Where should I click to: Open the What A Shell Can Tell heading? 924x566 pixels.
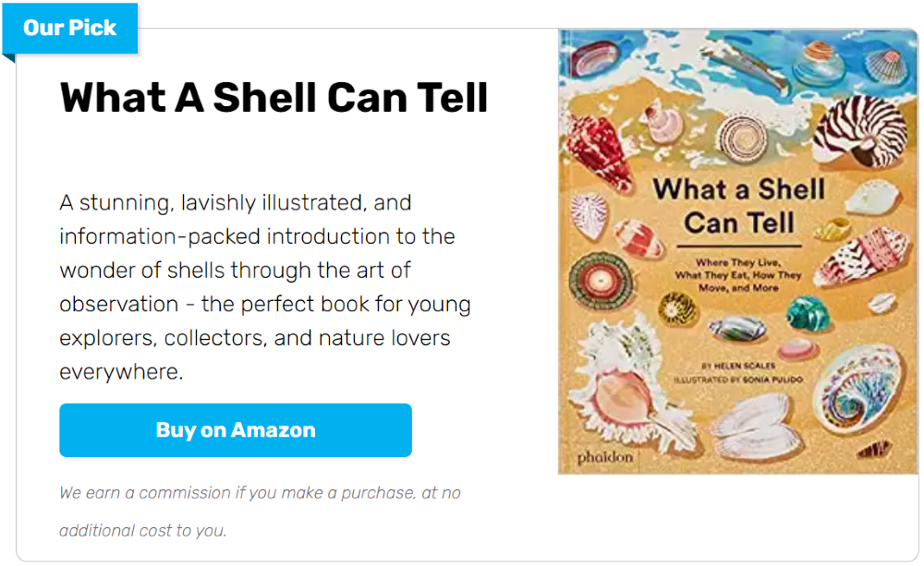[274, 97]
